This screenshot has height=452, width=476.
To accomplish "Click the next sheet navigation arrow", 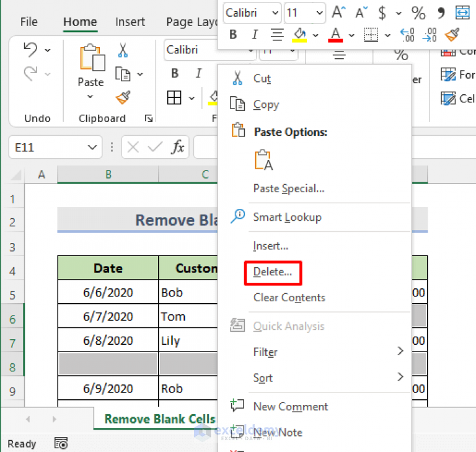I will click(55, 419).
